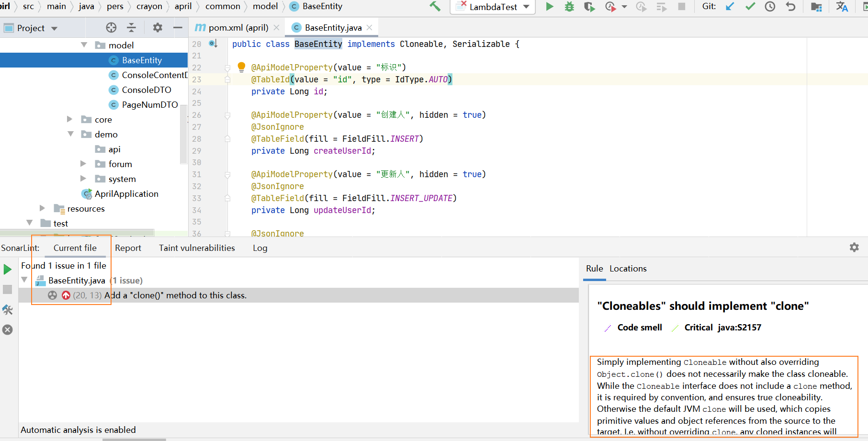
Task: Fold the code at line 22 gutter
Action: pos(227,68)
